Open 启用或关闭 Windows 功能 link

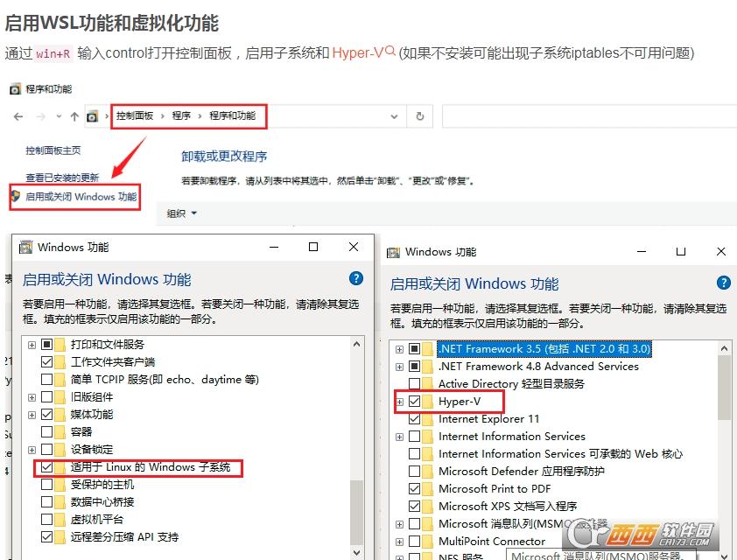81,196
